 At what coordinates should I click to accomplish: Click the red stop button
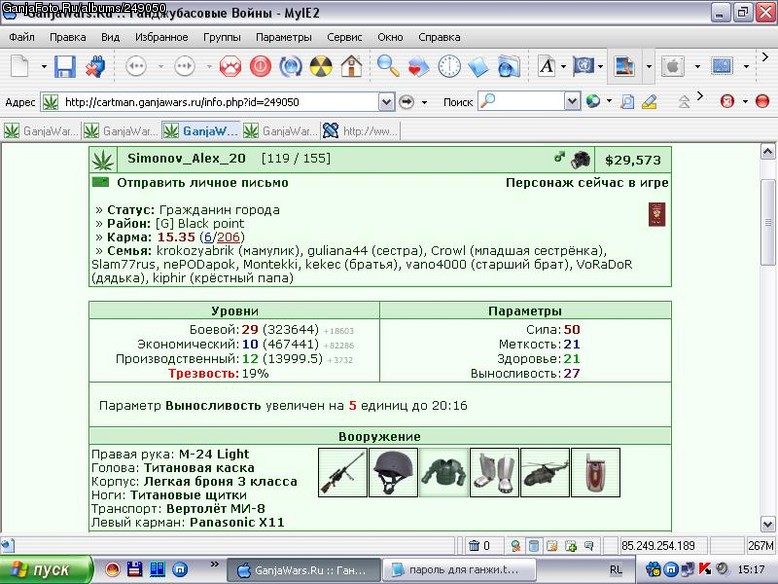tap(260, 66)
